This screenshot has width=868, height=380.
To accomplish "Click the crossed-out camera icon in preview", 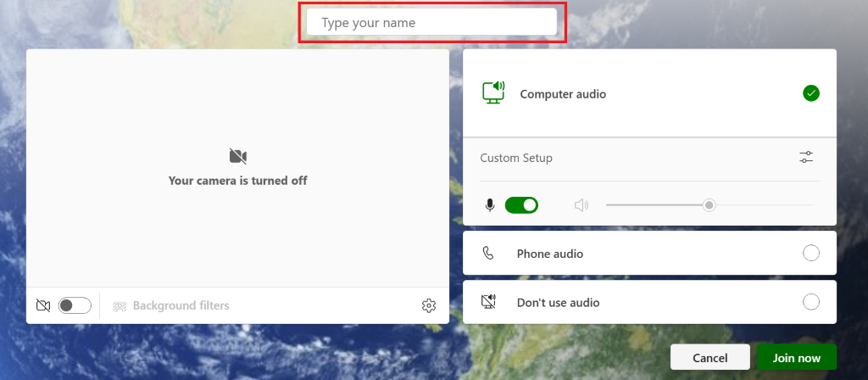I will click(238, 156).
